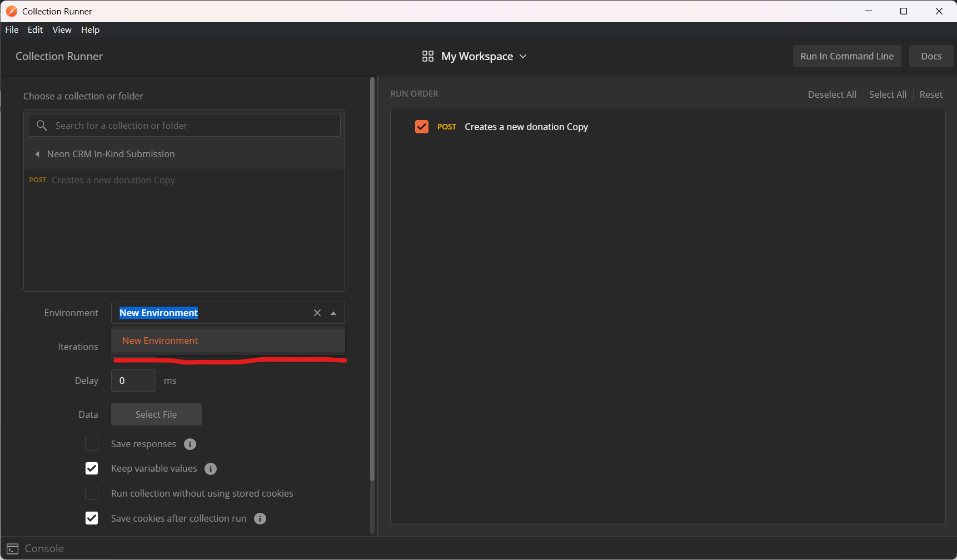957x560 pixels.
Task: Click the Collection Runner heading
Action: click(x=59, y=56)
